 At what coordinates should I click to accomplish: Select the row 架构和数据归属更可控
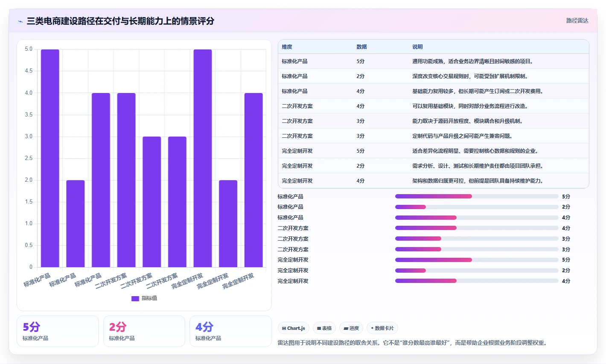coord(434,181)
